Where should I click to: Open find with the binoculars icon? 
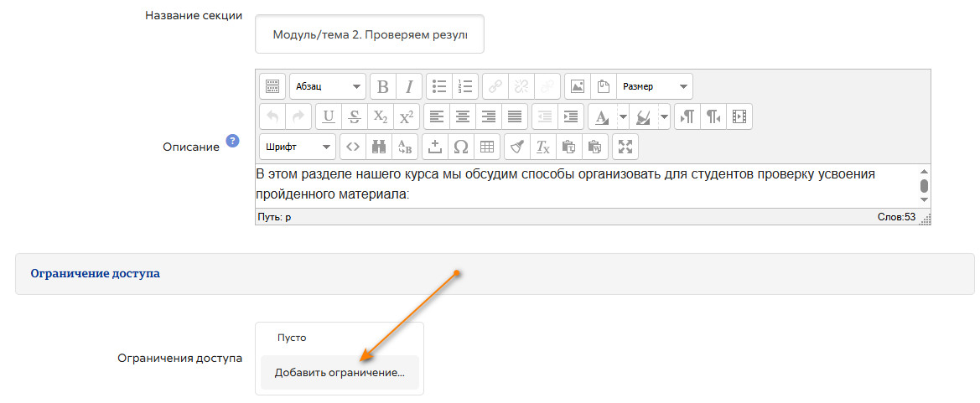click(379, 147)
